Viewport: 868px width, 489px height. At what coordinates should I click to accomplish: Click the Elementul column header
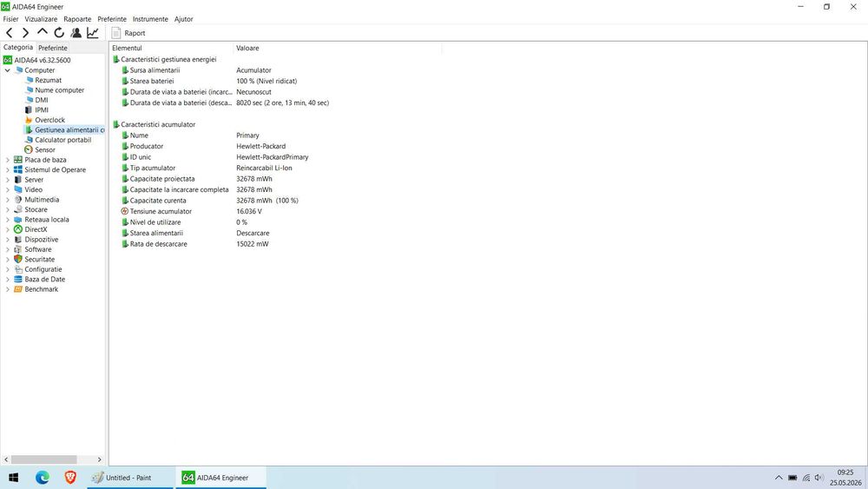(x=172, y=48)
